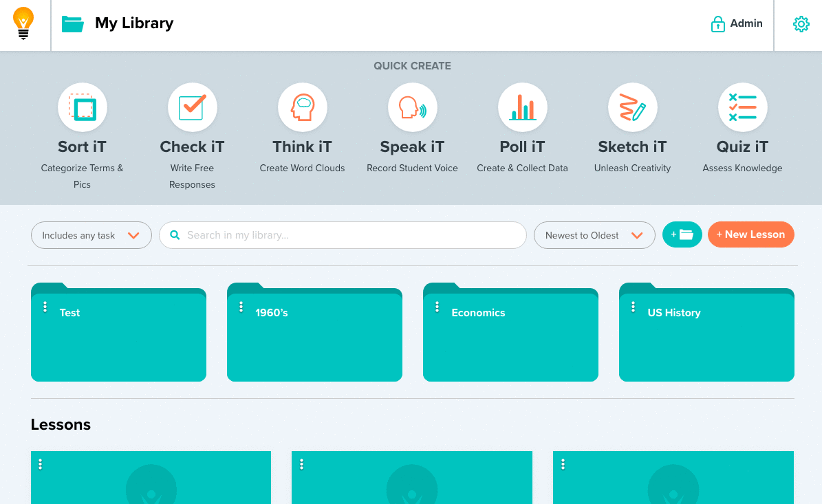Screen dimensions: 822x504
Task: Open the third lesson thumbnail
Action: click(x=673, y=477)
